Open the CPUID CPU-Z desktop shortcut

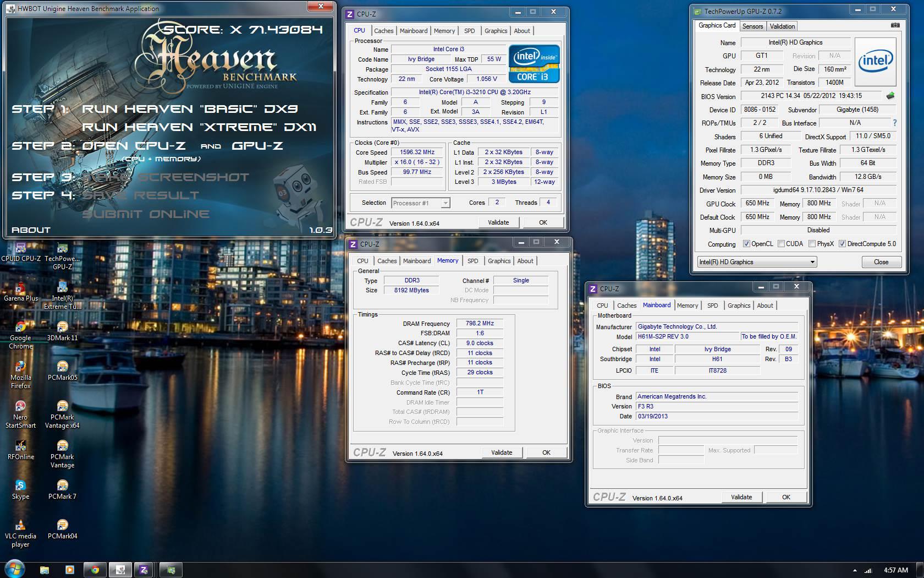(x=20, y=253)
